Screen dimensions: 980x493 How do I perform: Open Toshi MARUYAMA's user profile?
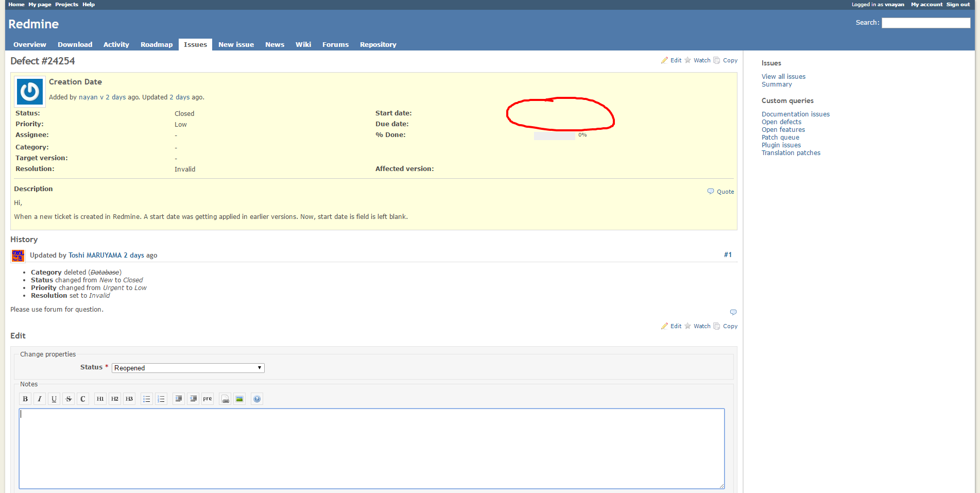coord(95,256)
